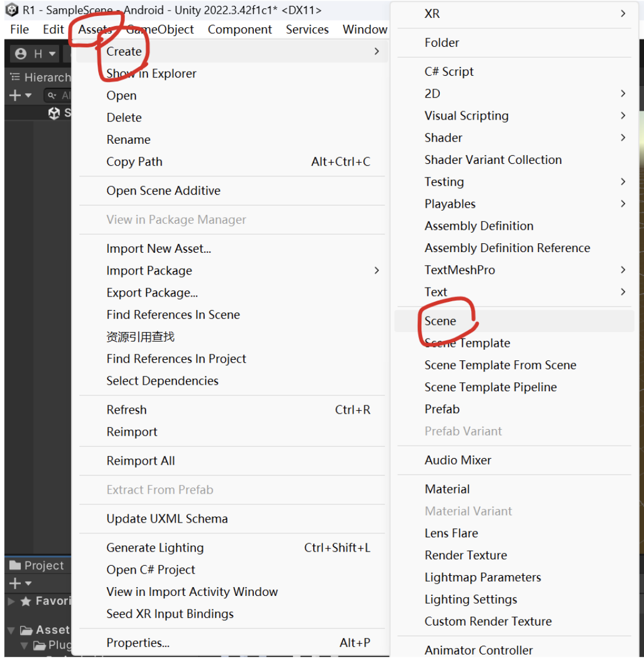
Task: Select Open C# Project
Action: [232, 570]
